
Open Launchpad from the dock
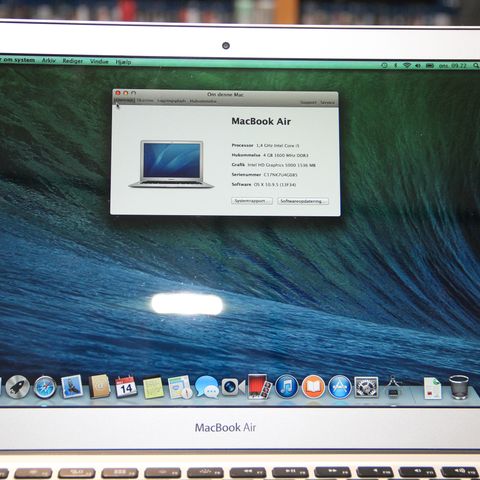click(17, 387)
